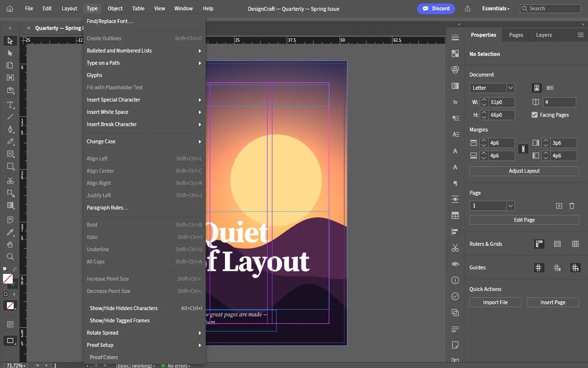
Task: Toggle baseline grid in Rulers & Grids
Action: pyautogui.click(x=557, y=244)
